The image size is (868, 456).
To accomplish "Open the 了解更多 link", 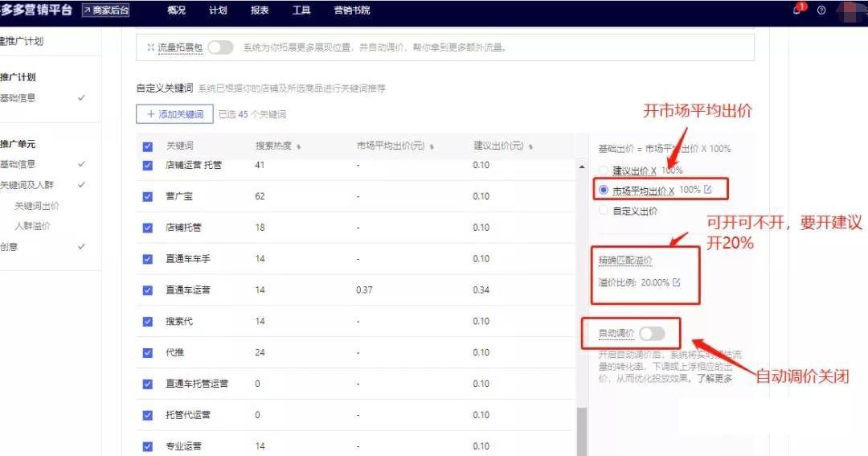I will pyautogui.click(x=714, y=378).
